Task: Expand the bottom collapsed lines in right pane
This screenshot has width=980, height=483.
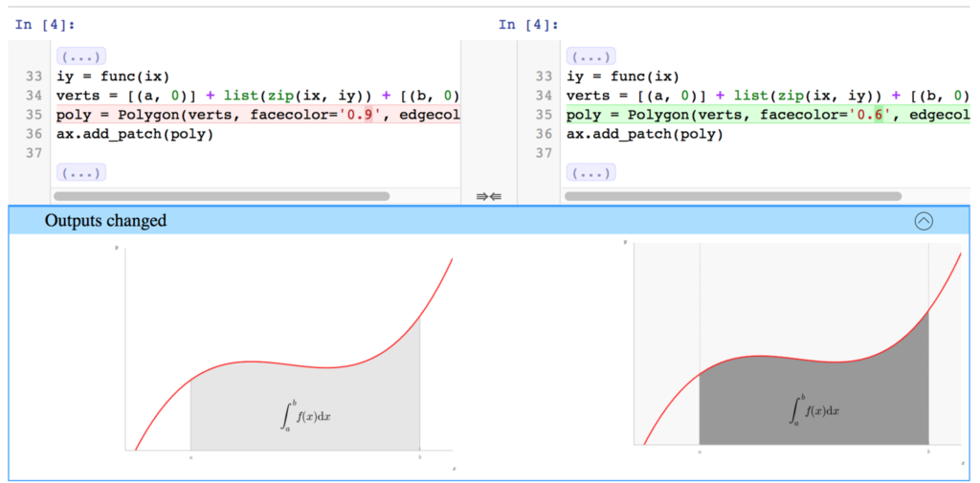Action: click(x=591, y=172)
